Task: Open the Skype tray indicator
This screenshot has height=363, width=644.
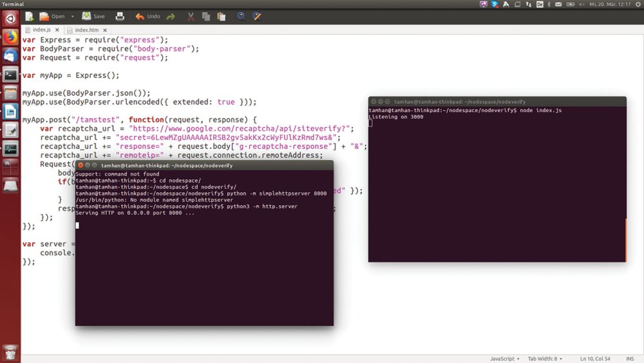Action: click(495, 4)
